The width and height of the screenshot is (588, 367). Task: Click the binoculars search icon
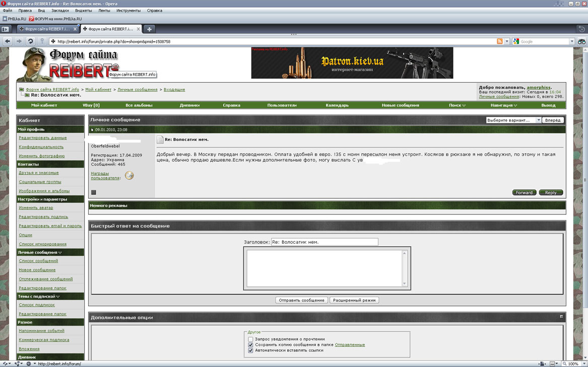[581, 41]
